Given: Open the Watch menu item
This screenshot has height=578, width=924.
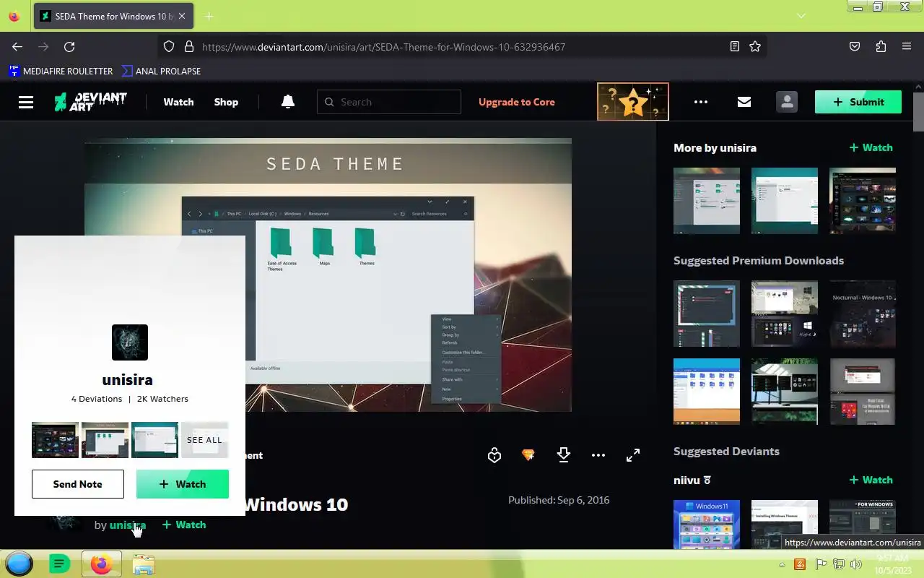Looking at the screenshot, I should coord(178,102).
